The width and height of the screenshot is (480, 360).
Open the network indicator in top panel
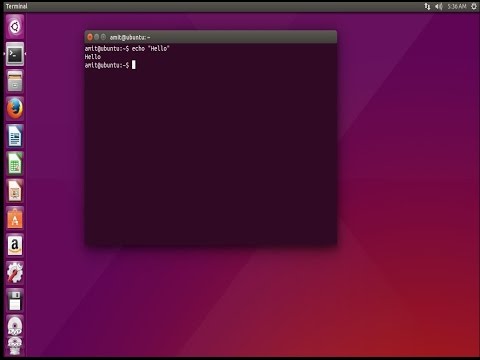click(427, 6)
